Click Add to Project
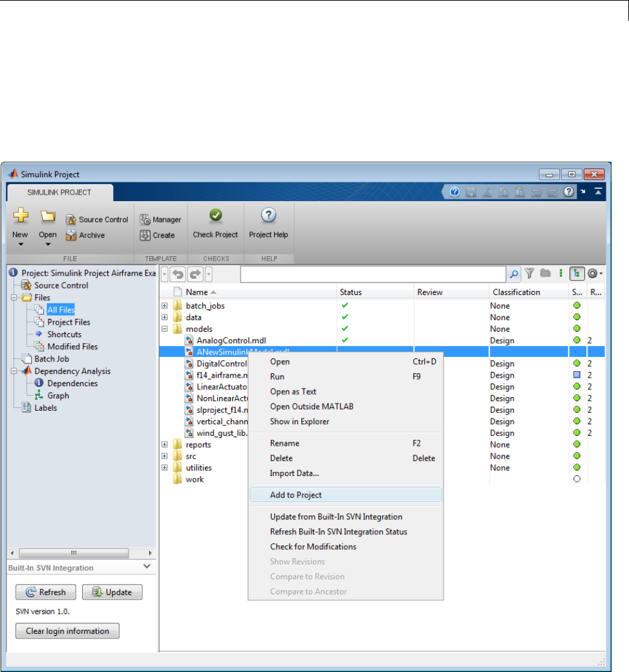This screenshot has width=629, height=672. pos(345,495)
